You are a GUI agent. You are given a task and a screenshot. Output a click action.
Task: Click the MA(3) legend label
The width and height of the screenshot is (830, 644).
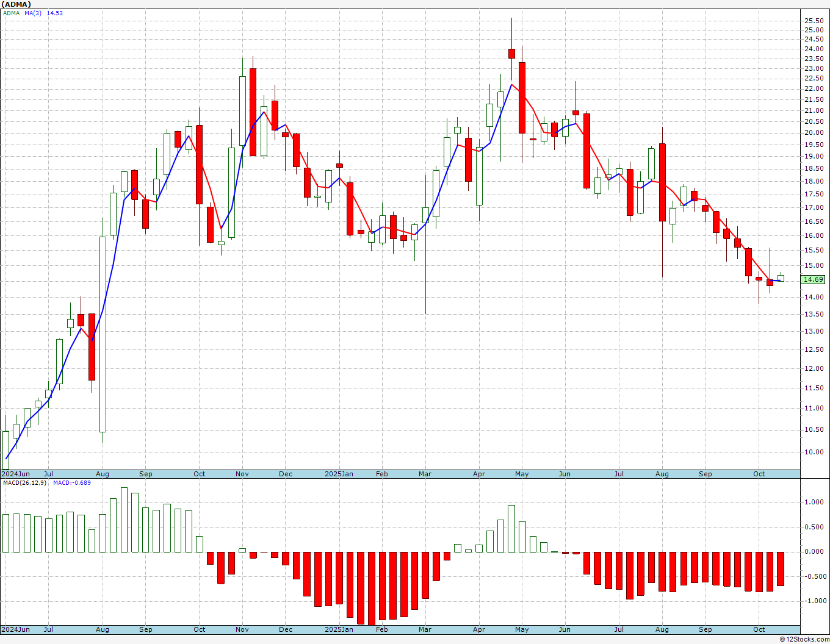33,13
